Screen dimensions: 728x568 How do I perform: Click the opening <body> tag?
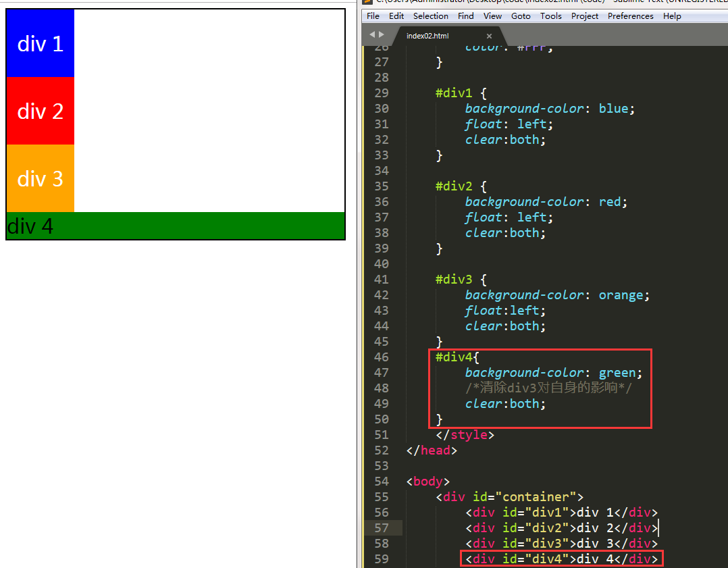point(427,481)
